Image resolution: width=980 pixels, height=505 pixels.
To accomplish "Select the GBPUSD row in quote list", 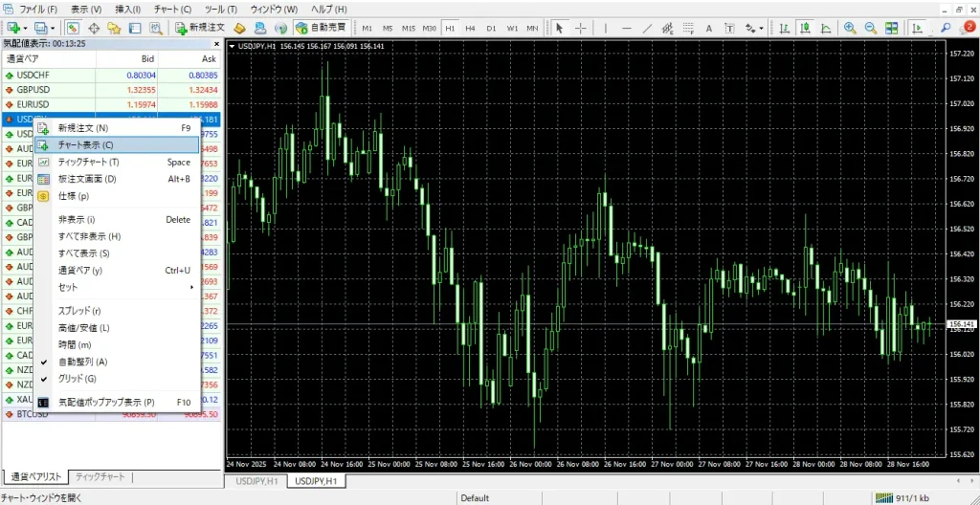I will (33, 90).
